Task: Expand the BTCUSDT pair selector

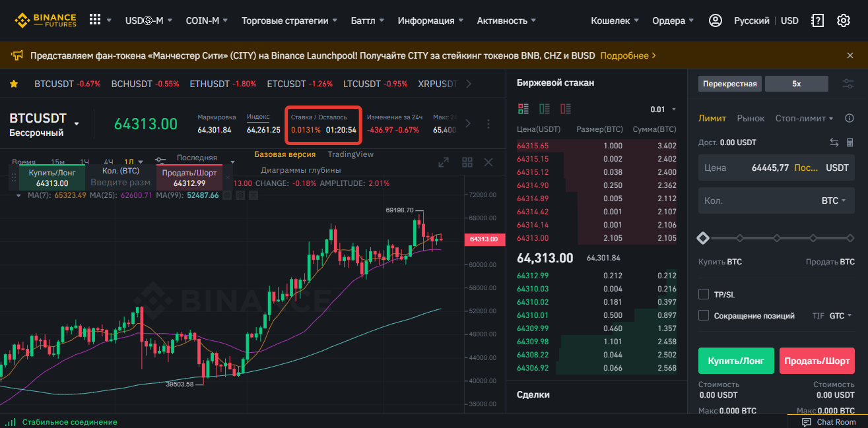Action: (x=77, y=123)
